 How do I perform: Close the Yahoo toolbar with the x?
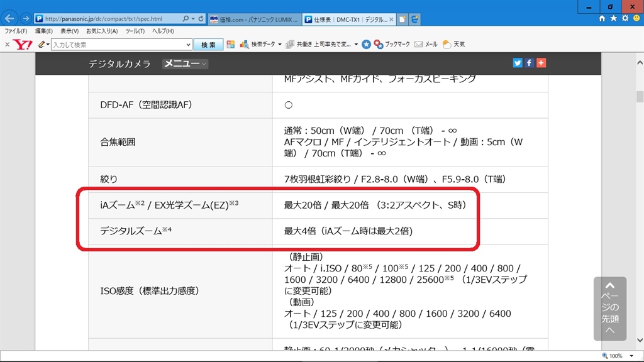click(7, 45)
